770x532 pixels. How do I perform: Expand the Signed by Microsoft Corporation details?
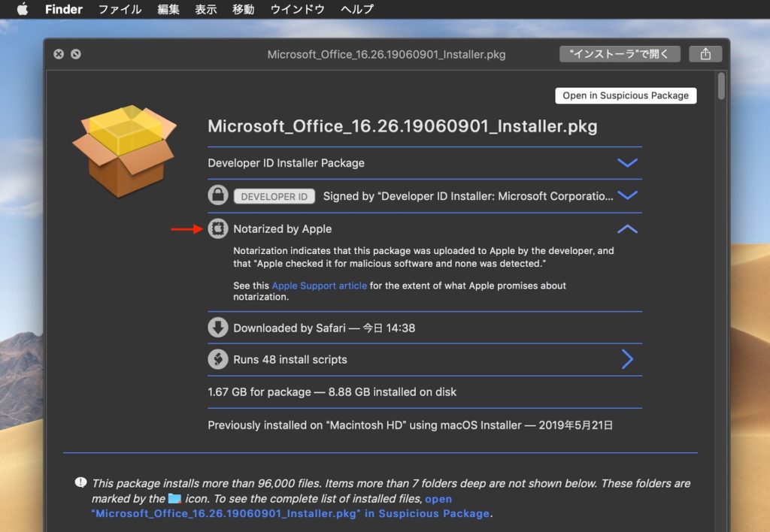(627, 195)
